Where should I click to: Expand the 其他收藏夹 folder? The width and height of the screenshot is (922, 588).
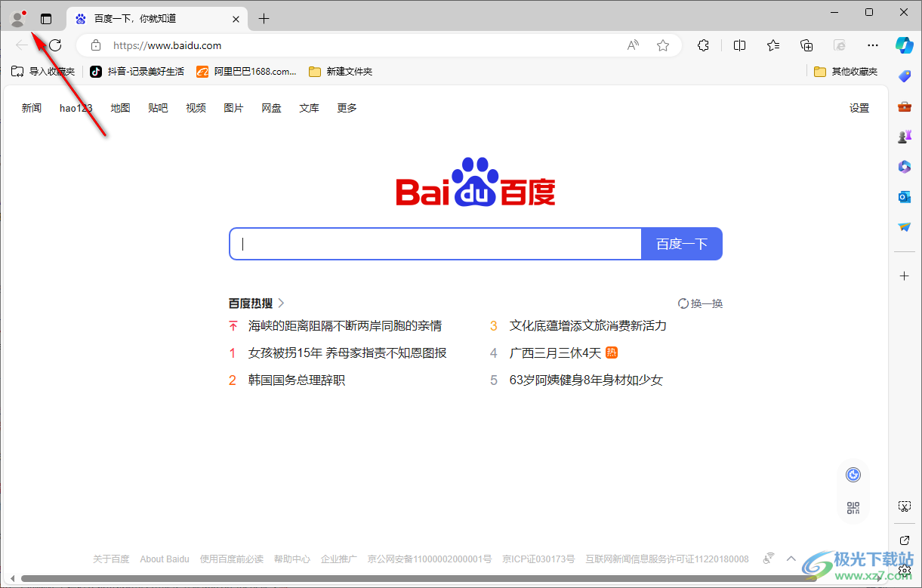(x=846, y=72)
